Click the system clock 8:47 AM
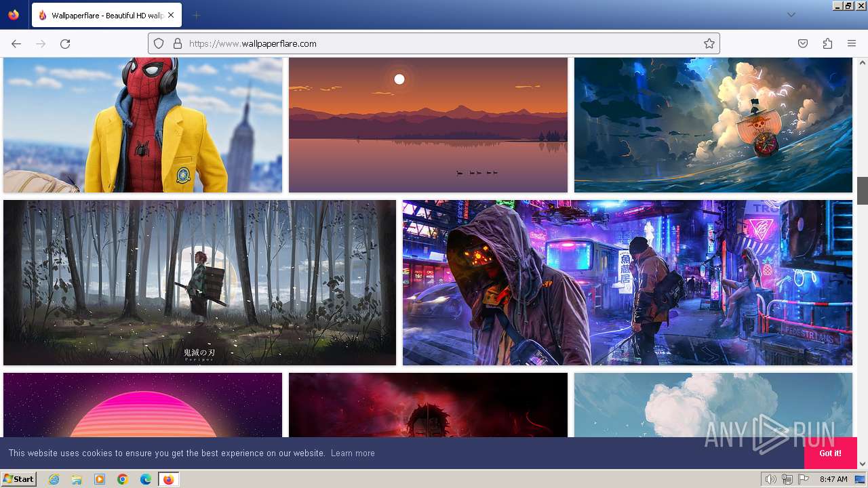 pos(833,479)
